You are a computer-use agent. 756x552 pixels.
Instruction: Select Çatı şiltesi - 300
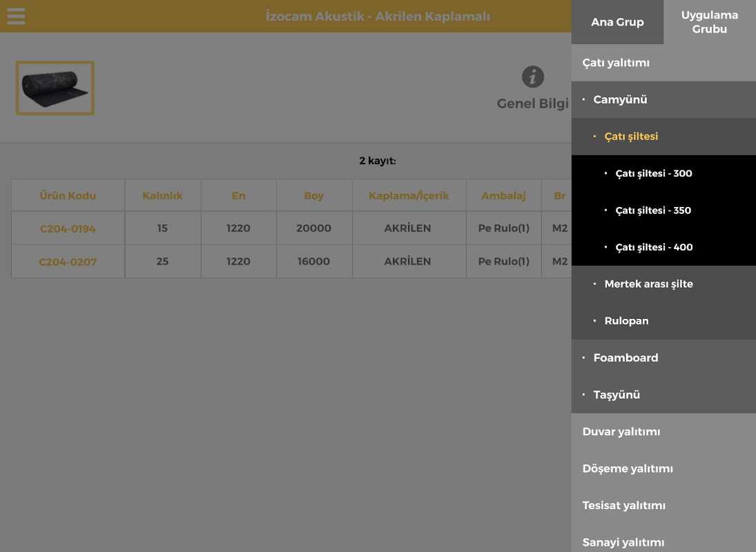(x=663, y=173)
